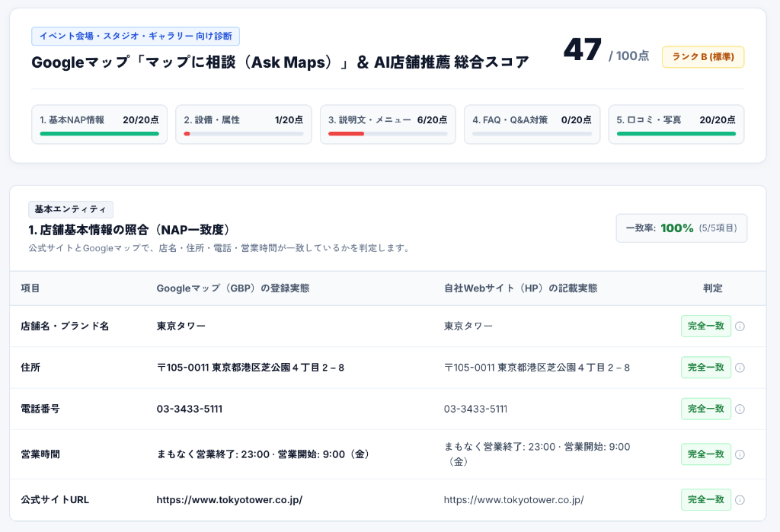Click info icon in 営業時間 row
The height and width of the screenshot is (532, 780).
coord(740,454)
